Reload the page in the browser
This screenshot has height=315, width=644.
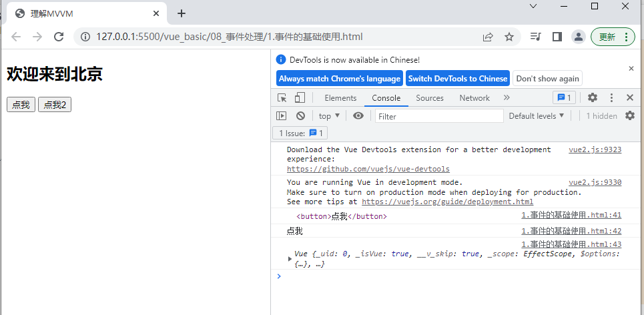[59, 37]
